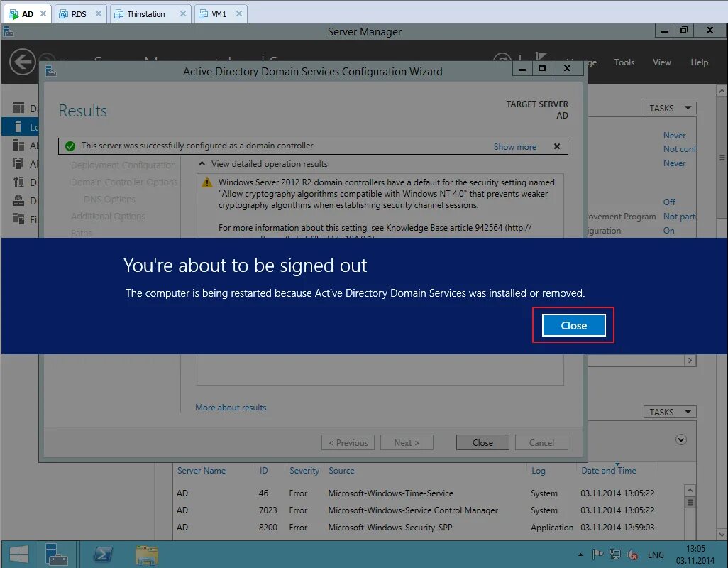The image size is (728, 568).
Task: Click Close in the sign-out banner
Action: 573,325
